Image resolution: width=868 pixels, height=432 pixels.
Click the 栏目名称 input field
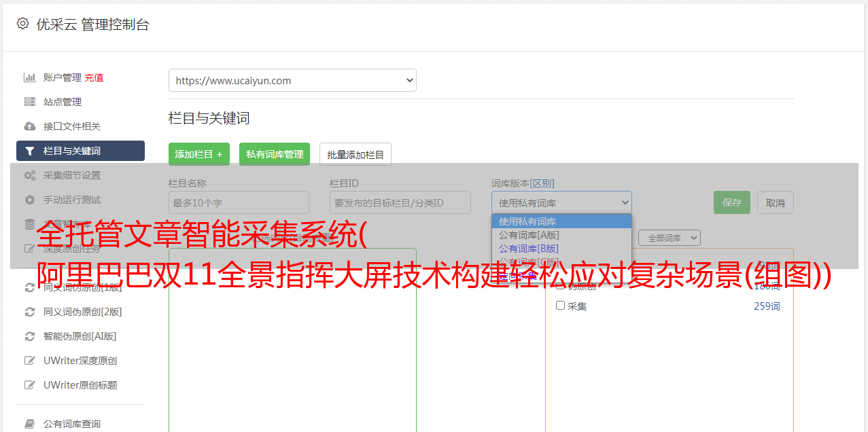coord(239,202)
